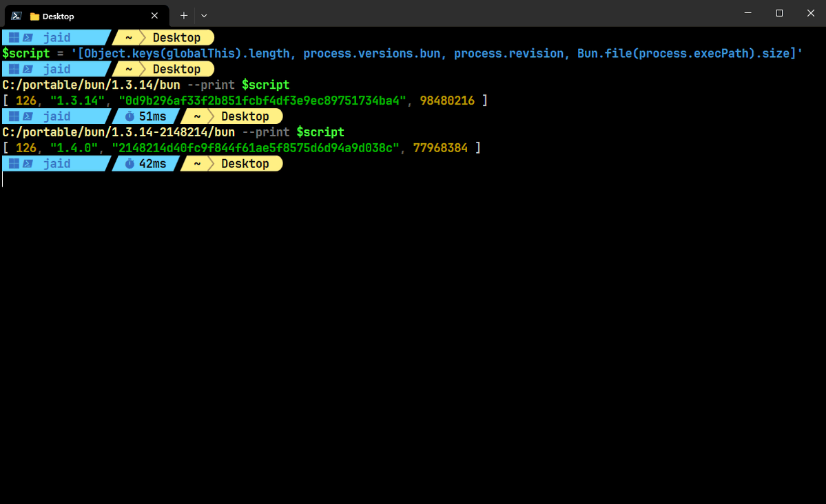Click 'Object.keys(globalThis).length' in script

tap(187, 53)
